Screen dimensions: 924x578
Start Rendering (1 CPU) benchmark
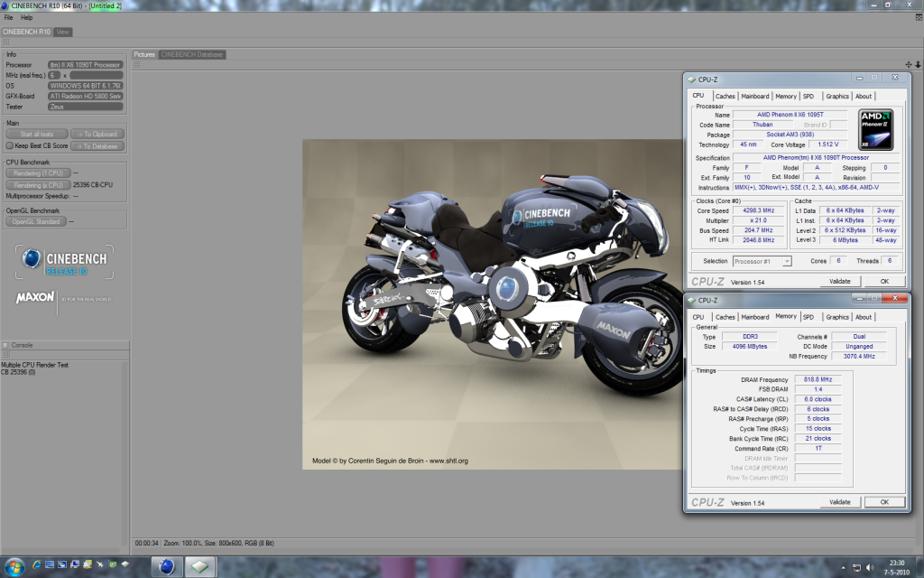38,173
